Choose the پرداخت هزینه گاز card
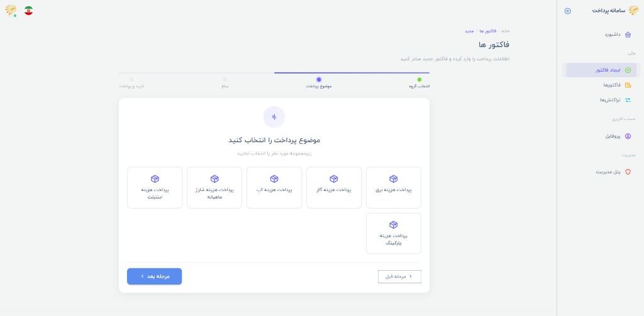The height and width of the screenshot is (316, 644). [334, 188]
